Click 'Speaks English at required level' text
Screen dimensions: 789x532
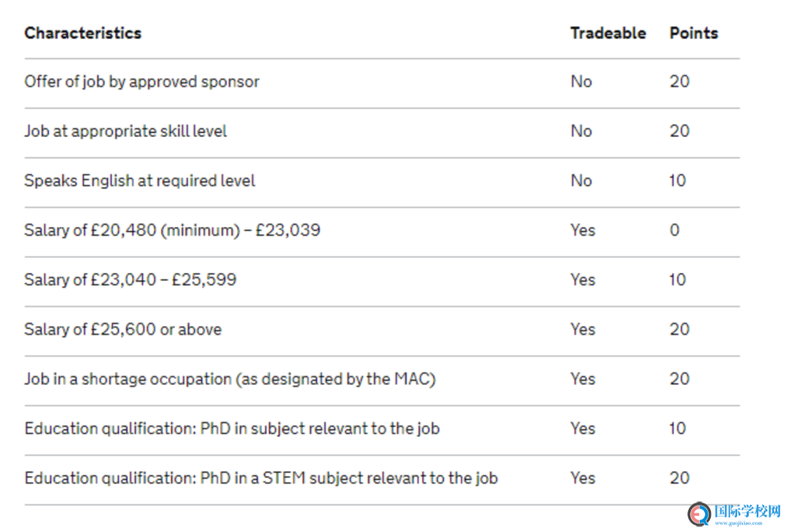[x=140, y=180]
